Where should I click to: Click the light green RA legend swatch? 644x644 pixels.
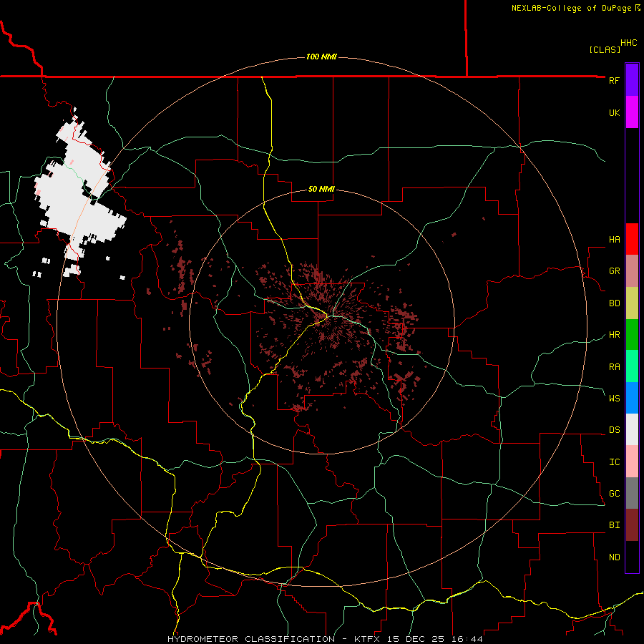[x=632, y=366]
